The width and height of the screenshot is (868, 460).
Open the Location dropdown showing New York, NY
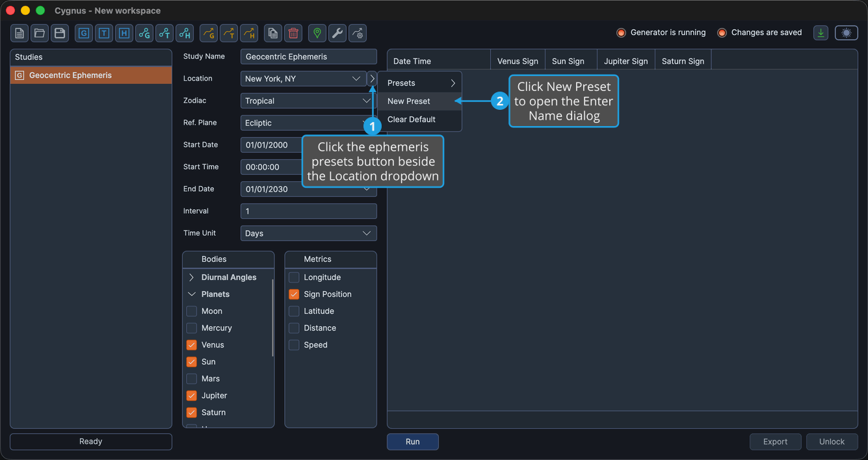pos(303,79)
